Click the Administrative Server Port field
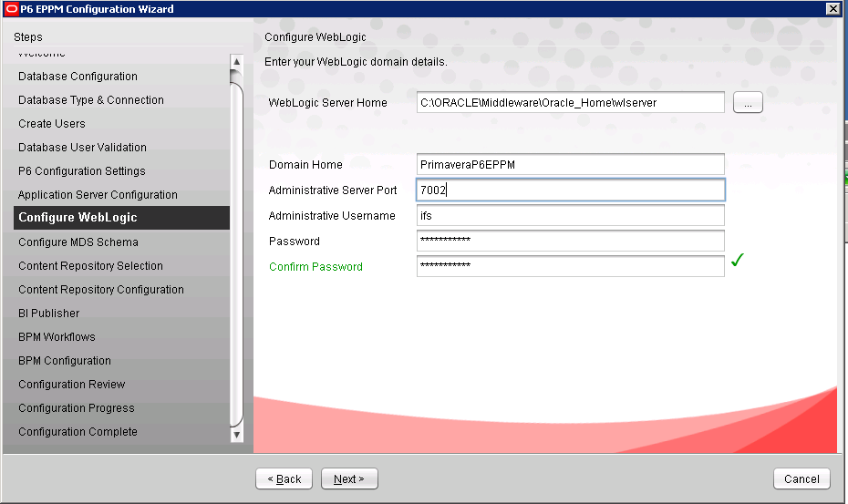This screenshot has width=848, height=504. pyautogui.click(x=570, y=190)
